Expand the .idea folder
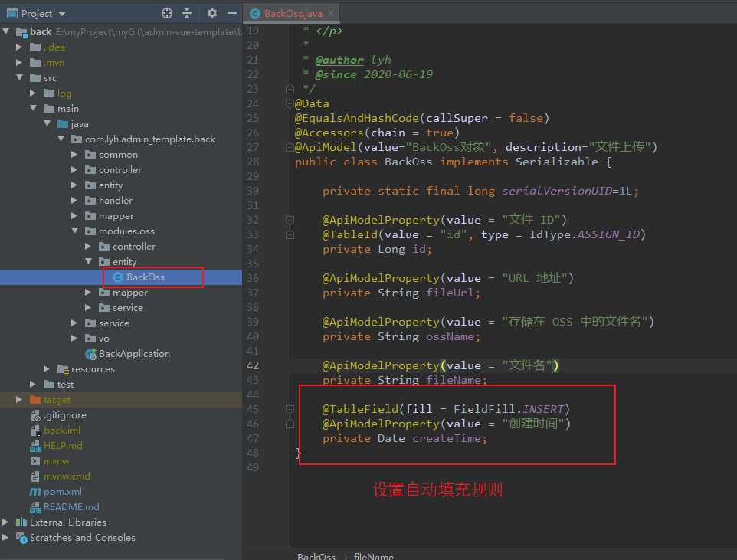The height and width of the screenshot is (560, 737). click(19, 47)
